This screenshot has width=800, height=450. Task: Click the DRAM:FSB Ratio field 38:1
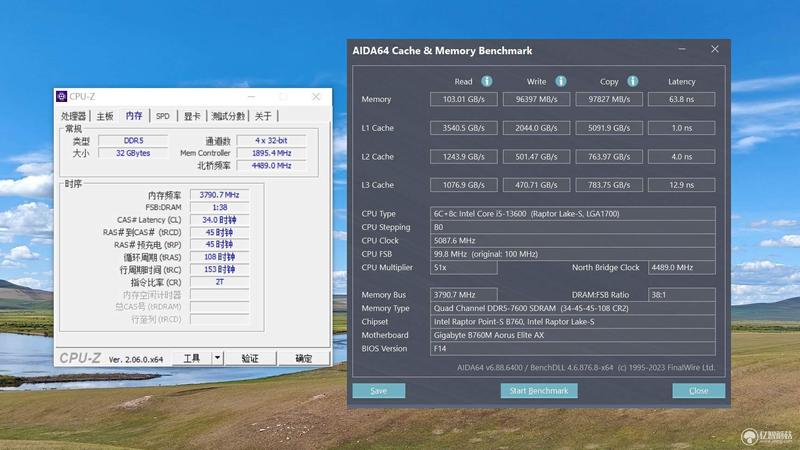[x=682, y=294]
